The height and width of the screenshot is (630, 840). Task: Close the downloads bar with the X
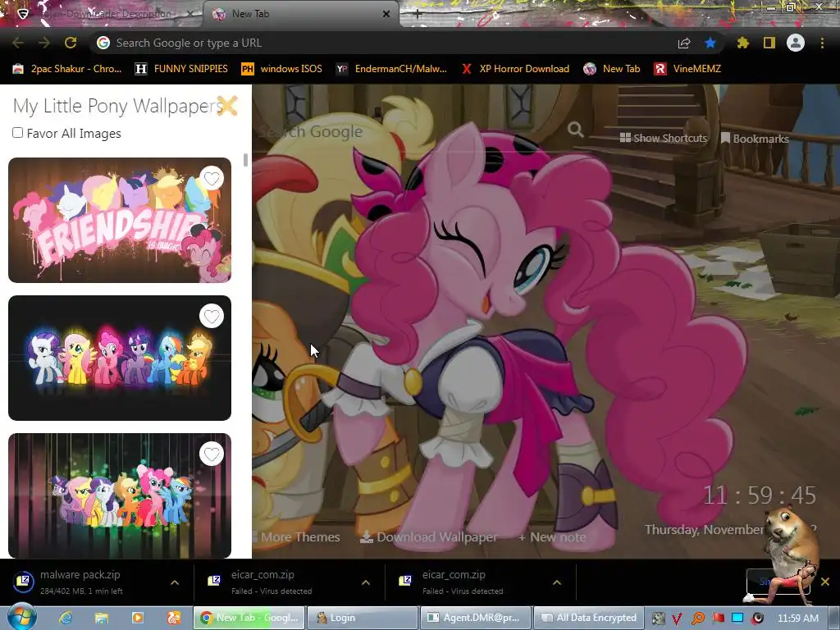coord(825,582)
